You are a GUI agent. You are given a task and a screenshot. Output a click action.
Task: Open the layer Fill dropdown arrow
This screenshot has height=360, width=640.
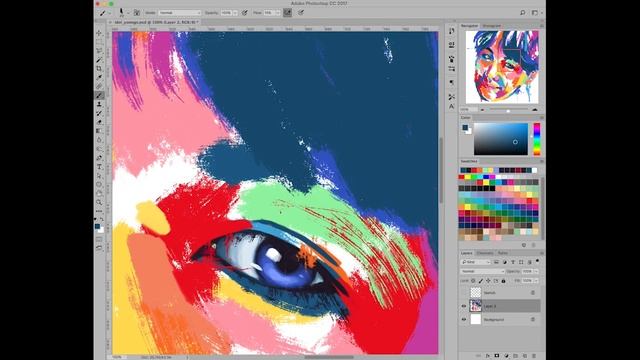(536, 280)
